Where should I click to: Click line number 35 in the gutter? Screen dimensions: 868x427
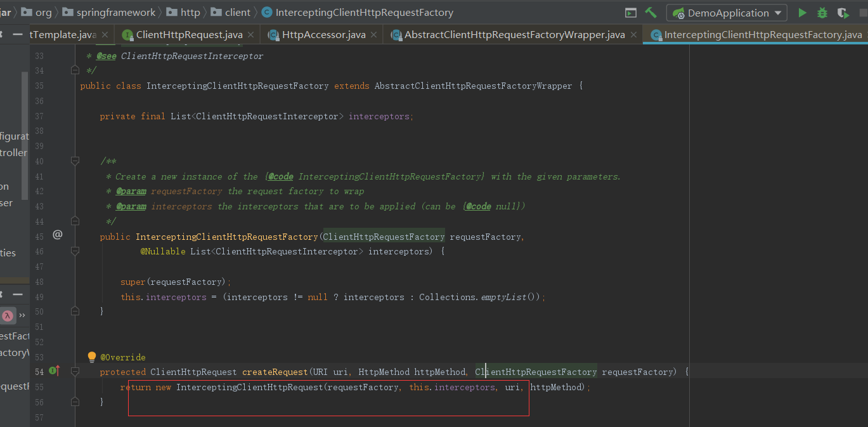coord(39,86)
